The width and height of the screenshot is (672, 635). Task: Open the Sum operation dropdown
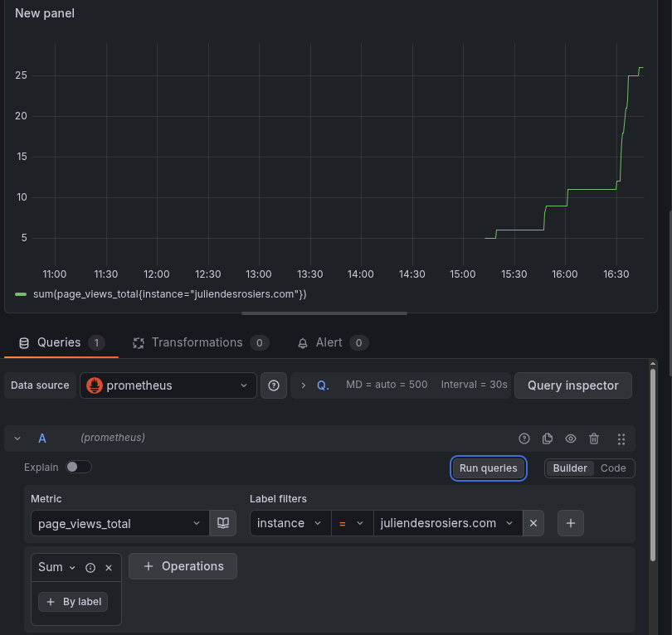click(x=55, y=567)
